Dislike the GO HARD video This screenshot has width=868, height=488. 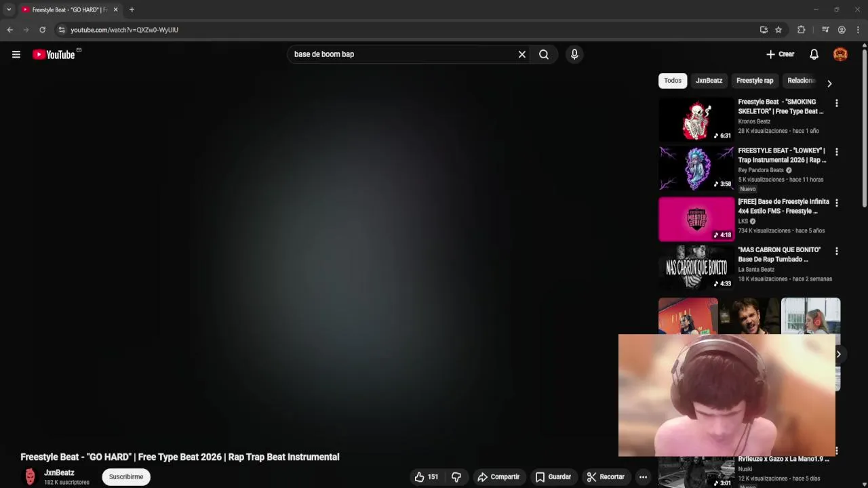(x=456, y=477)
